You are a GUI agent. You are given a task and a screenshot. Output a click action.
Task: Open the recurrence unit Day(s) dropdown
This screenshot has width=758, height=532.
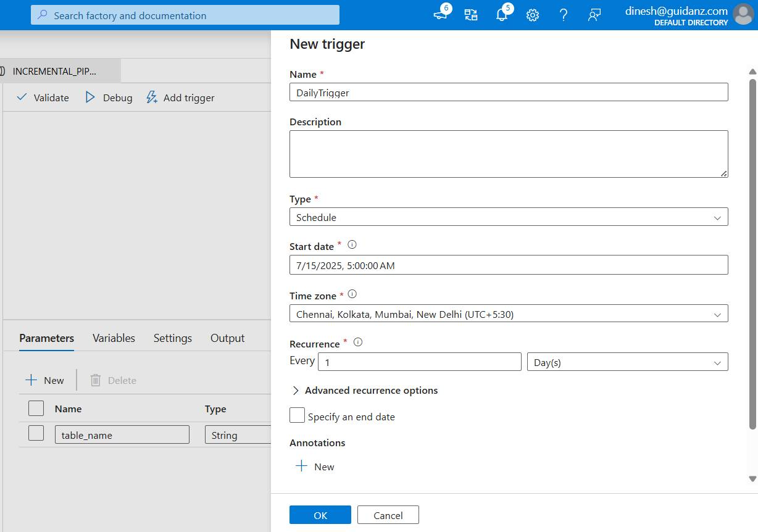click(x=627, y=362)
